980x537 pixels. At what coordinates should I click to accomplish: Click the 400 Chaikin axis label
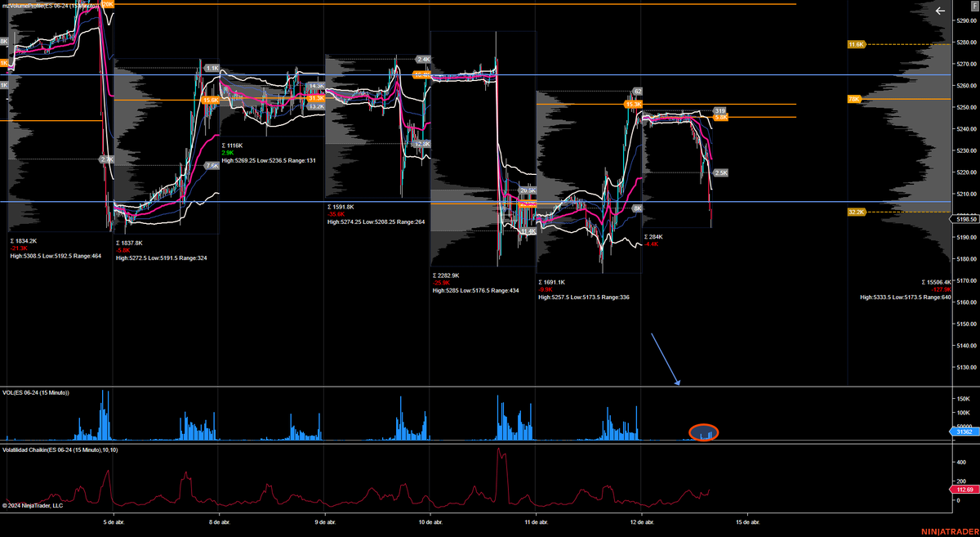tap(960, 462)
